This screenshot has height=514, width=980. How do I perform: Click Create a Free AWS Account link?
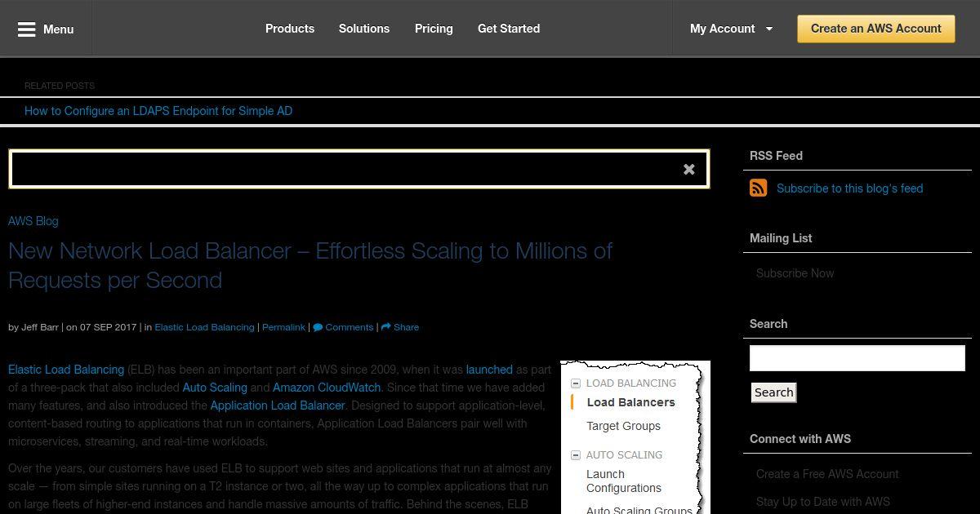pos(827,474)
